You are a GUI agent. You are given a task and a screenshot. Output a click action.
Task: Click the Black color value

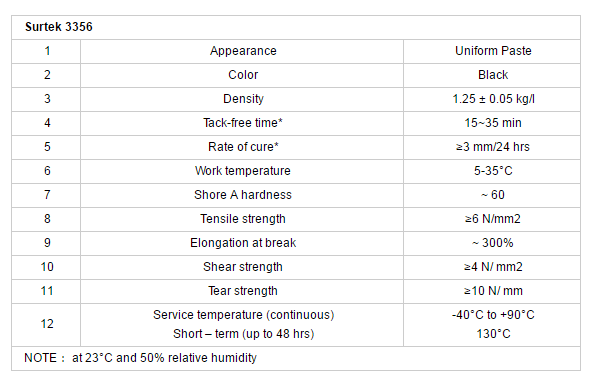(493, 75)
